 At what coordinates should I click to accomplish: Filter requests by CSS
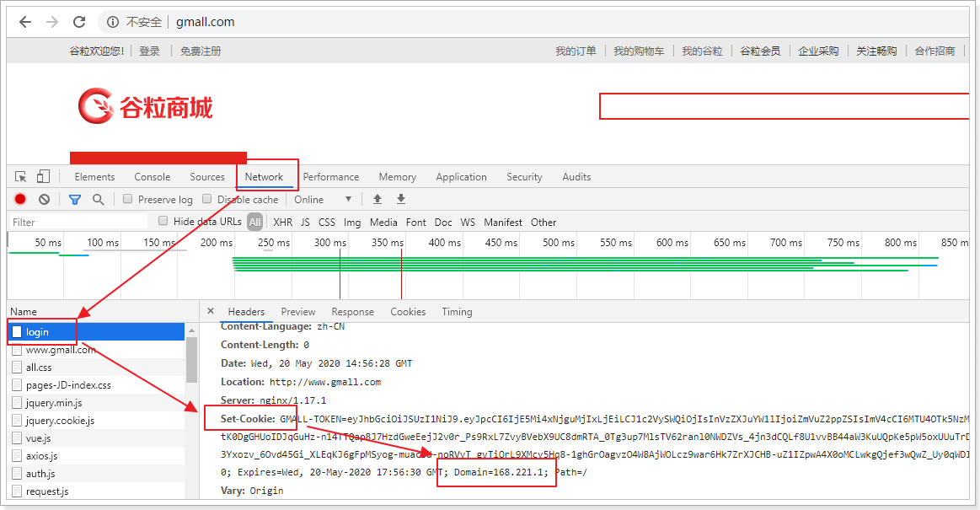click(x=327, y=223)
